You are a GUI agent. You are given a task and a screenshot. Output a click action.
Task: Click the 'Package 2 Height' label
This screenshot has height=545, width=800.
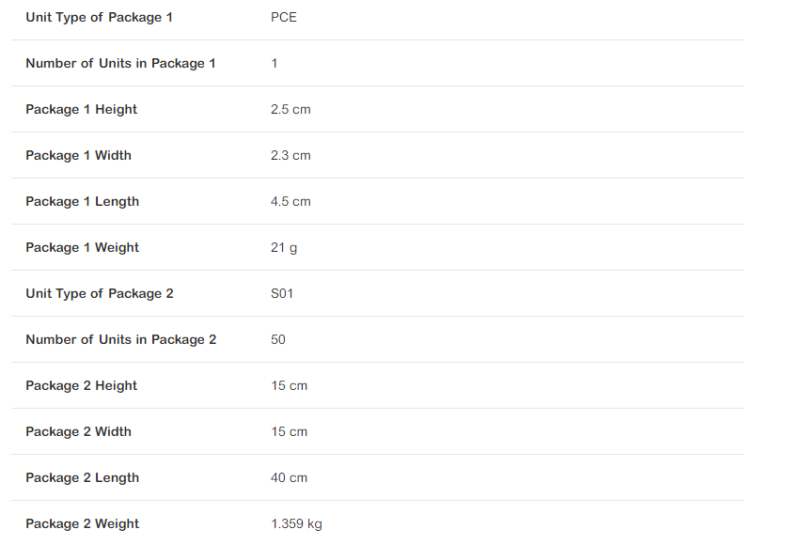click(x=81, y=385)
